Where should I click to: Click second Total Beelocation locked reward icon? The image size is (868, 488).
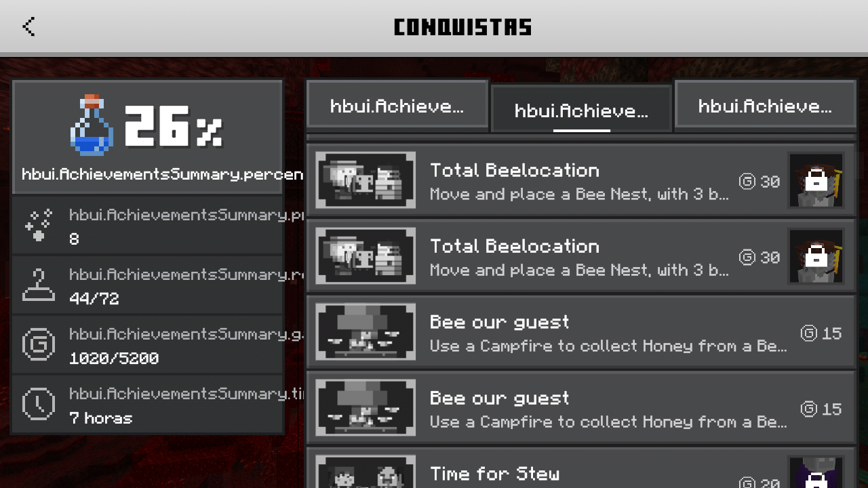pyautogui.click(x=816, y=256)
